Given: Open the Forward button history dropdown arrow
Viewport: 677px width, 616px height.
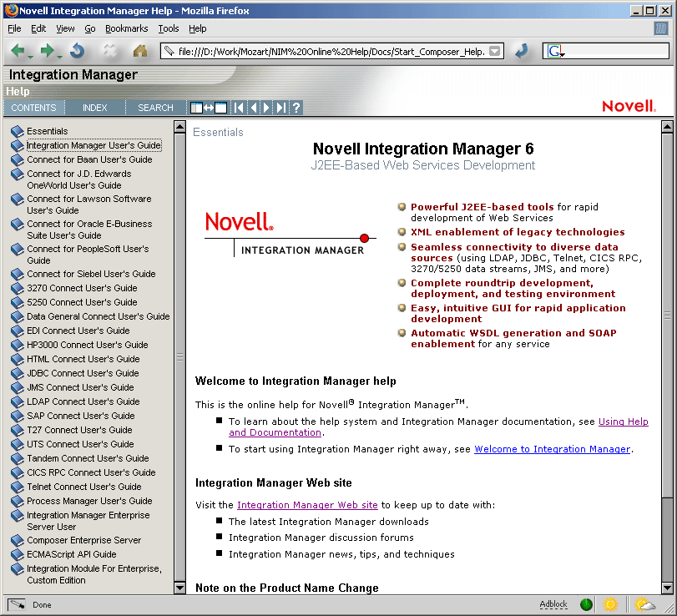Looking at the screenshot, I should (59, 57).
